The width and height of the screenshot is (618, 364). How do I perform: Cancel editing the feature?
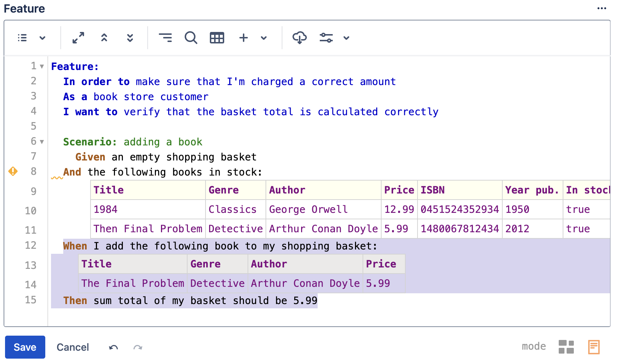coord(73,347)
